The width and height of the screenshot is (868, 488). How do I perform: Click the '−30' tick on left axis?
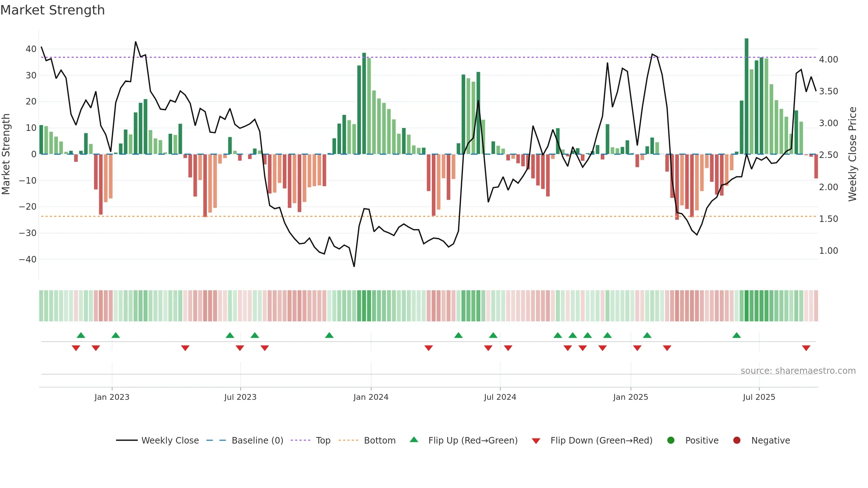coord(28,233)
